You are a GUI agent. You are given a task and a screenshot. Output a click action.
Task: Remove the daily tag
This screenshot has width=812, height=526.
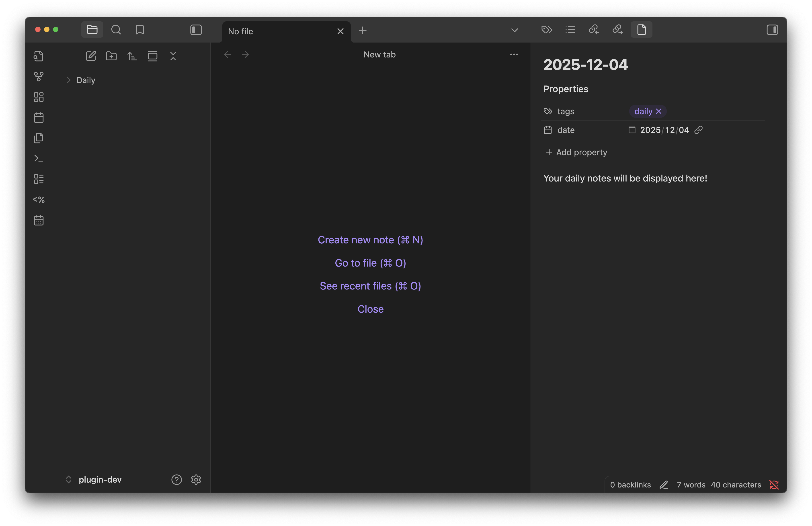point(658,111)
